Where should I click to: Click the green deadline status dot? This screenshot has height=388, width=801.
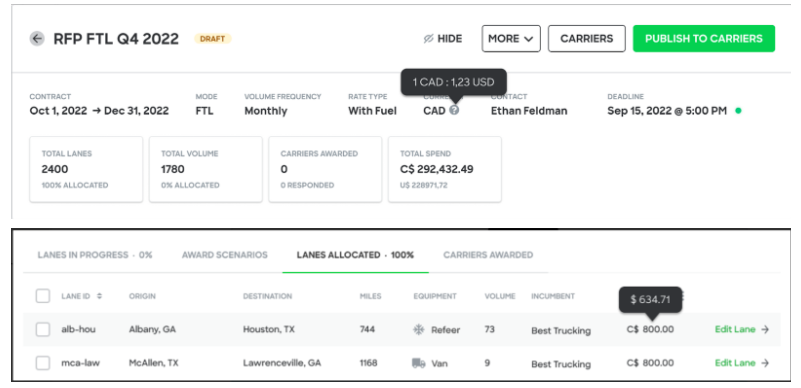click(738, 111)
